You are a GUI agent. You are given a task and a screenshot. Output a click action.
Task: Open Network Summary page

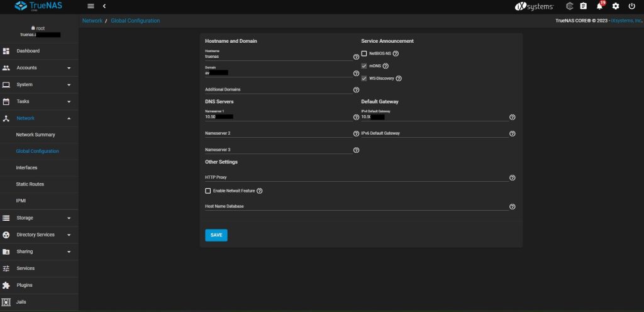pos(35,135)
